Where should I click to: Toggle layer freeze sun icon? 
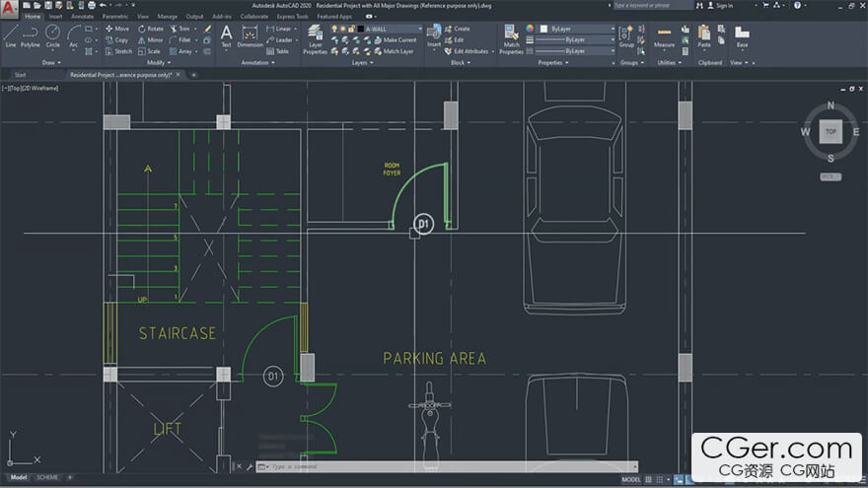coord(343,29)
